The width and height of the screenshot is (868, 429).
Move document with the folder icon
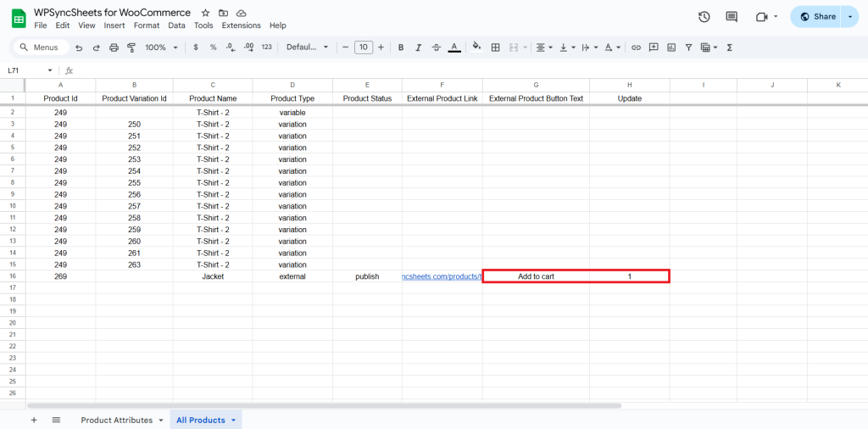click(x=223, y=13)
